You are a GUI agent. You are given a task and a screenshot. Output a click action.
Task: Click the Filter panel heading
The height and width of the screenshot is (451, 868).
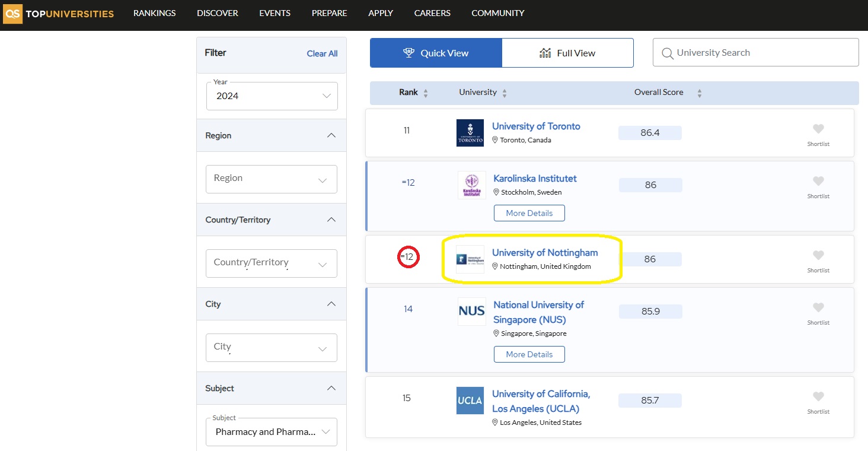[215, 53]
